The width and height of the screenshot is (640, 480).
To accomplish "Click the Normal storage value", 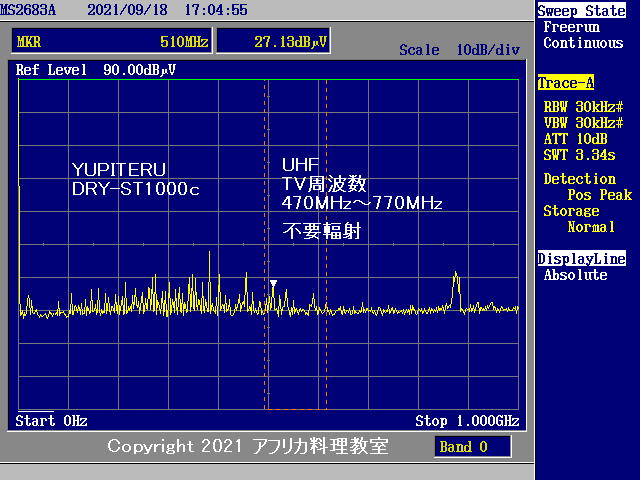I will (591, 227).
